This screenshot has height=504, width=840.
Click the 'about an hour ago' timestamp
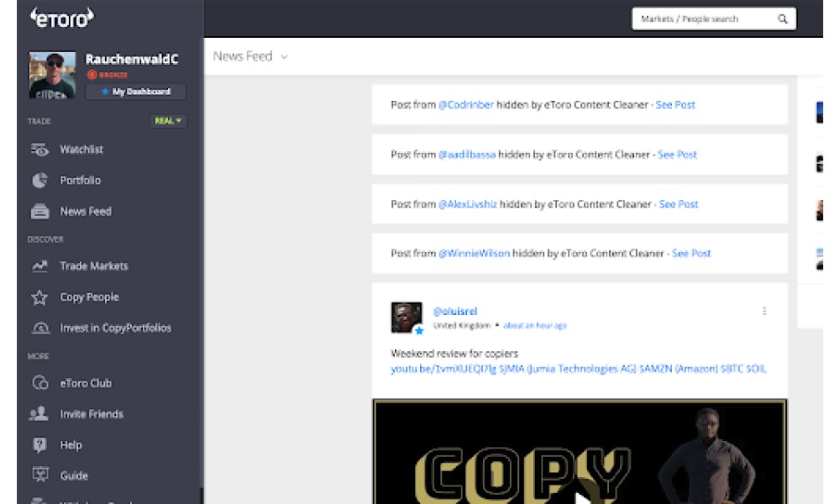tap(534, 326)
